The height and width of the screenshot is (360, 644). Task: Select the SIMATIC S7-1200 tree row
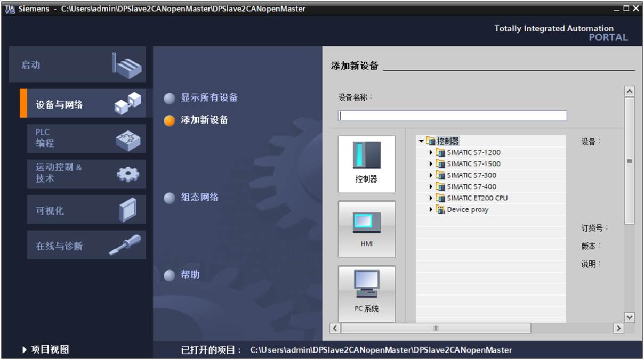(490, 152)
